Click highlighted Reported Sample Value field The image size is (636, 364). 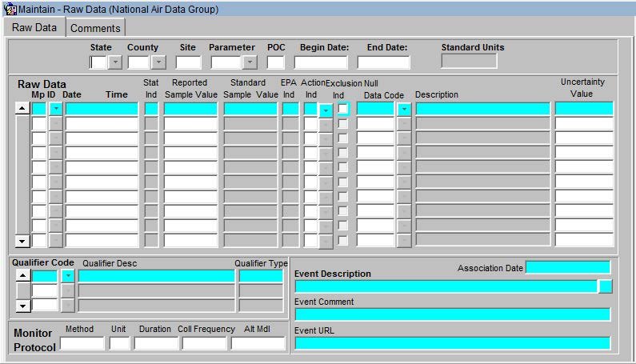[190, 109]
